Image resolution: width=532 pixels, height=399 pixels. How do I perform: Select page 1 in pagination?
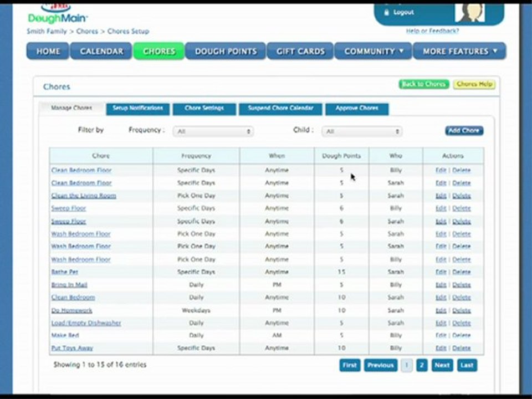click(x=406, y=365)
